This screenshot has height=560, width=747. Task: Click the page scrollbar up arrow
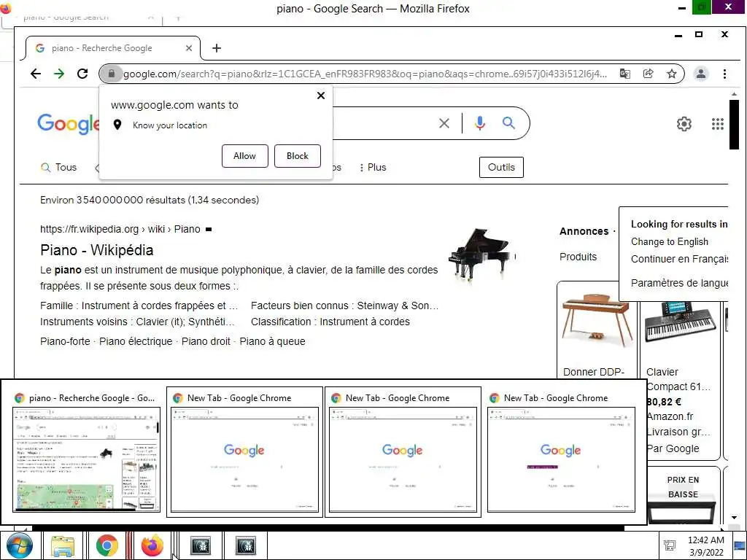coord(734,95)
